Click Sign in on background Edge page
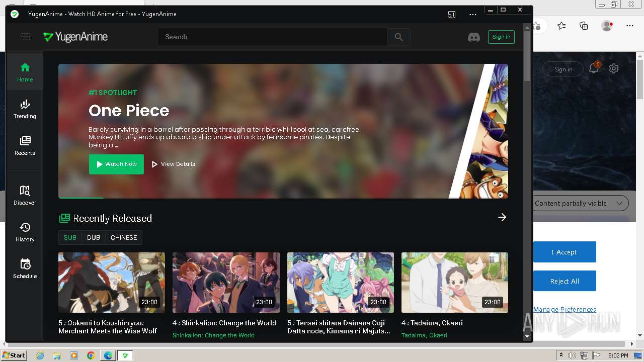 point(563,69)
